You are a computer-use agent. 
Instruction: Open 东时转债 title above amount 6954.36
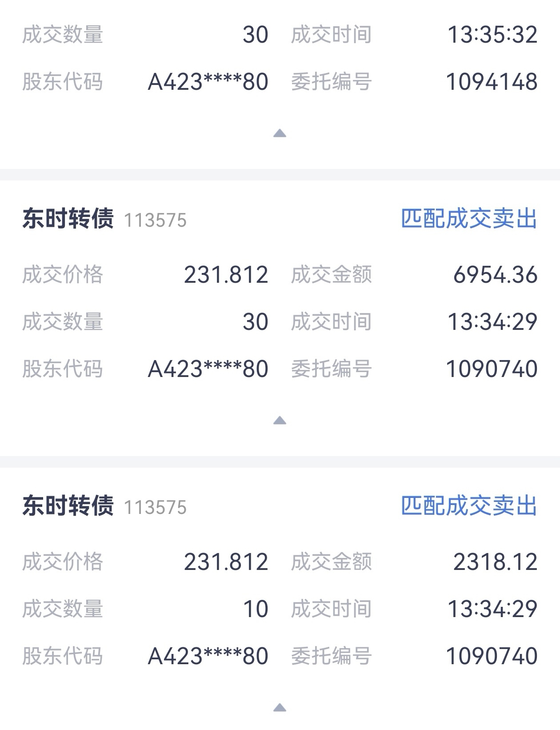[68, 219]
